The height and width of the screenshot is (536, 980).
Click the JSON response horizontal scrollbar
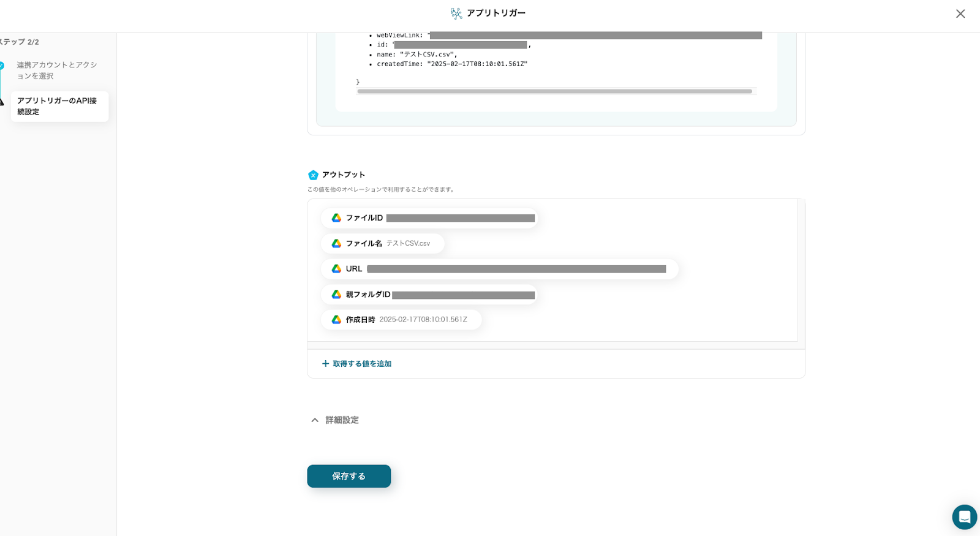click(554, 91)
